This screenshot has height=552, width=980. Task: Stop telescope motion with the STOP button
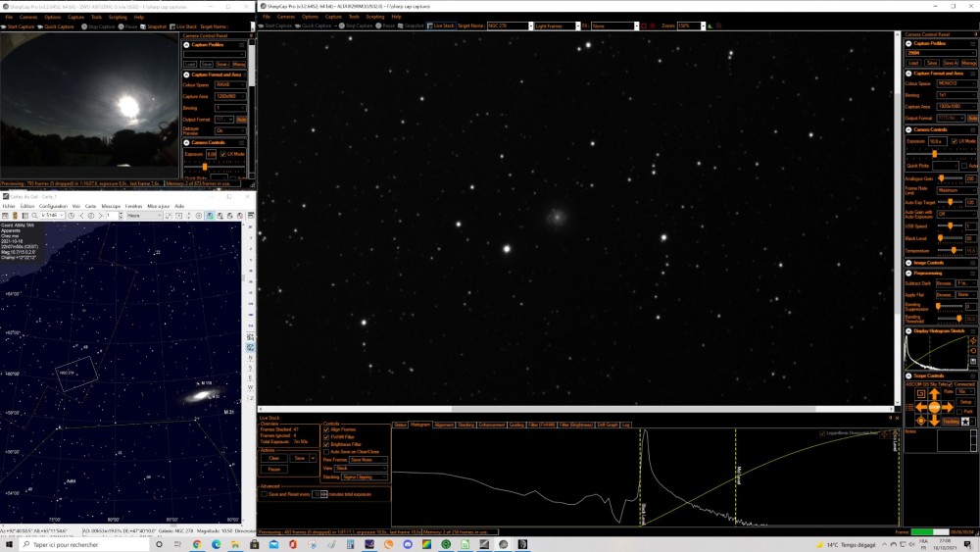934,407
